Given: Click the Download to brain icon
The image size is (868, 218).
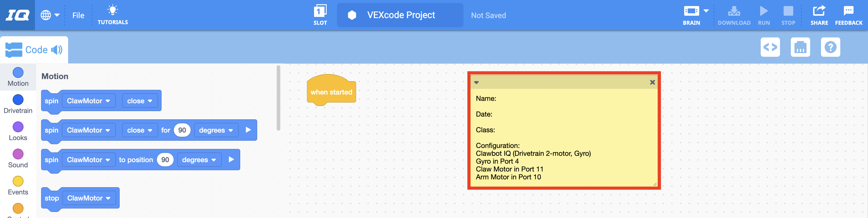Looking at the screenshot, I should tap(734, 11).
